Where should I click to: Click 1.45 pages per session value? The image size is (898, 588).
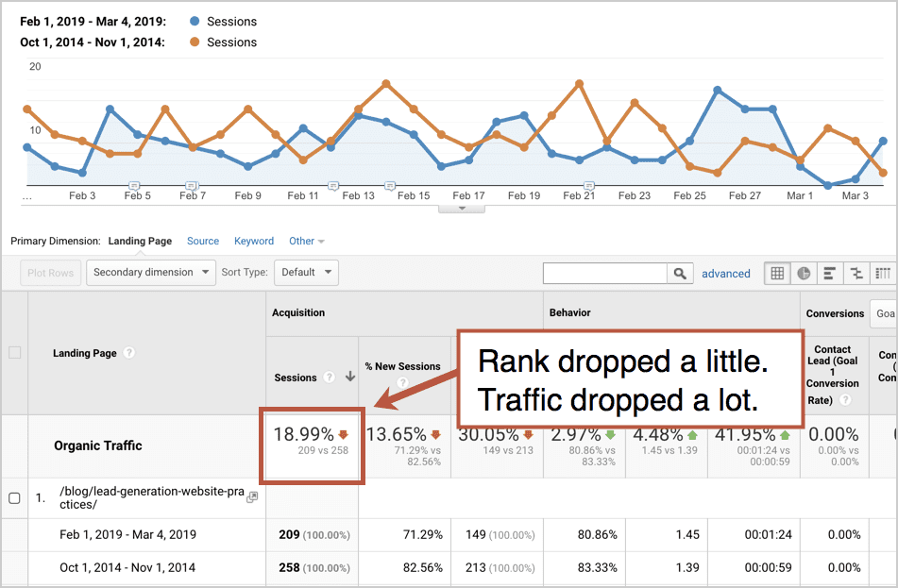[687, 534]
